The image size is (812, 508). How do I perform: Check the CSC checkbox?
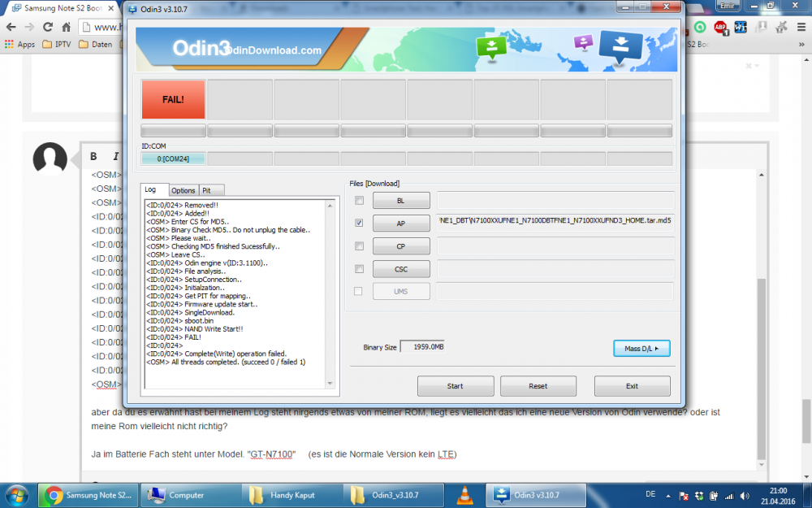(x=358, y=269)
